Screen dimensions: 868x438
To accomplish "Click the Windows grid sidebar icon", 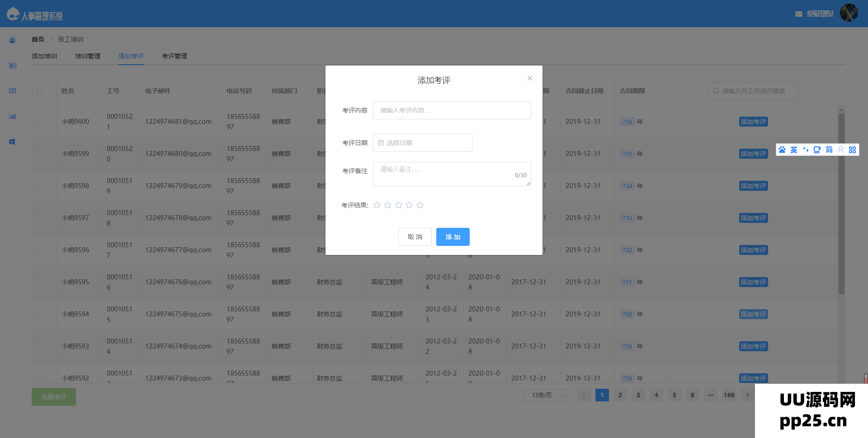I will tap(12, 141).
